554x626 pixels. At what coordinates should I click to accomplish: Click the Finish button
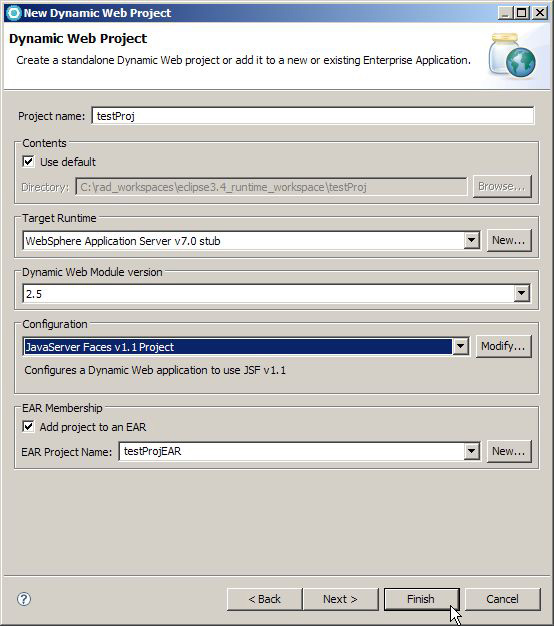click(421, 599)
